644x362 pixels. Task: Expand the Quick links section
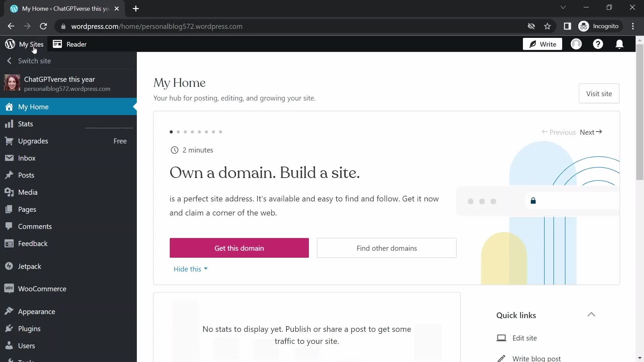(x=591, y=314)
